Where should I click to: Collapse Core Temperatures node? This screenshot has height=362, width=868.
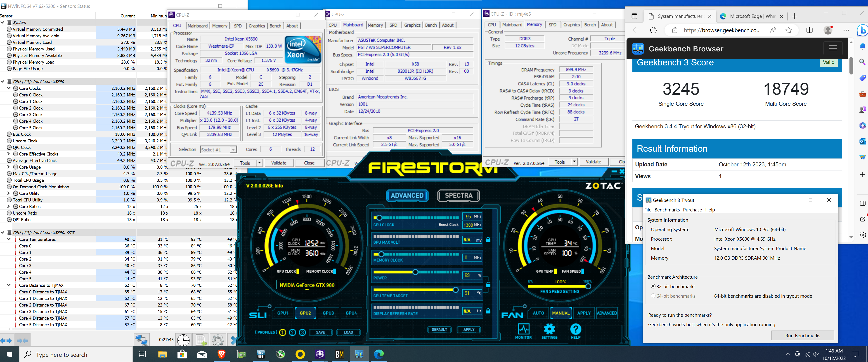coord(9,239)
